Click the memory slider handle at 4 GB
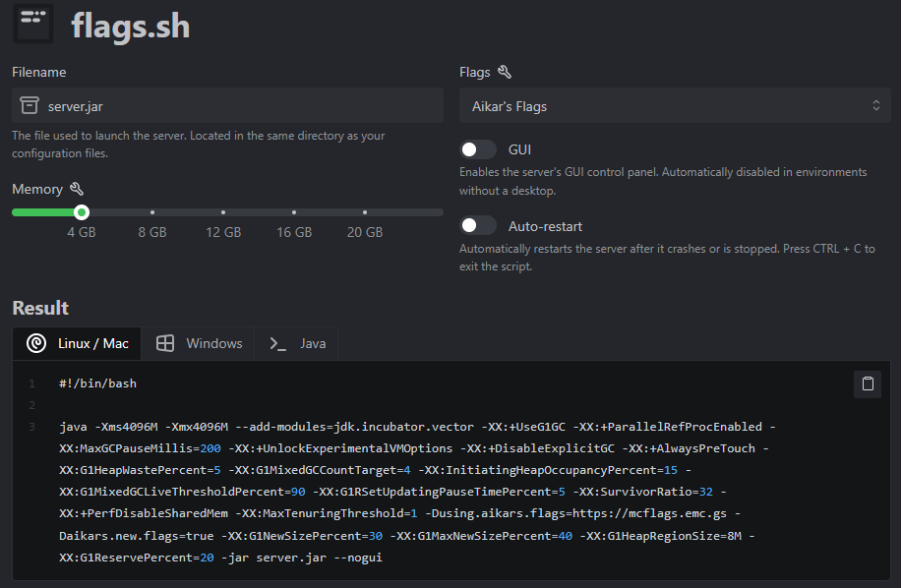 pyautogui.click(x=82, y=212)
